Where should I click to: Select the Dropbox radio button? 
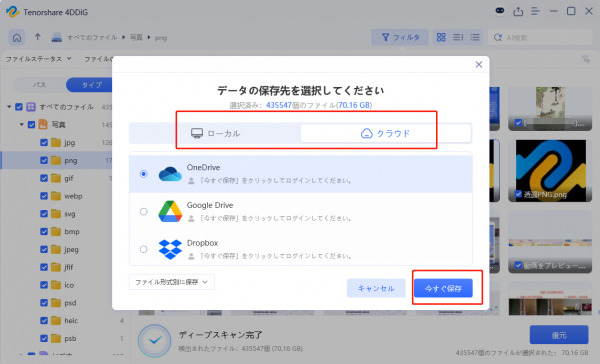coord(143,249)
